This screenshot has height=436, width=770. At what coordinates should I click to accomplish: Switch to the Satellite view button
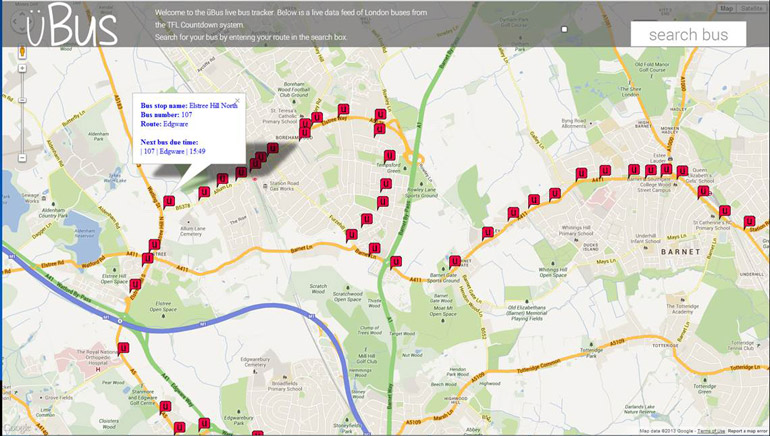click(x=751, y=8)
